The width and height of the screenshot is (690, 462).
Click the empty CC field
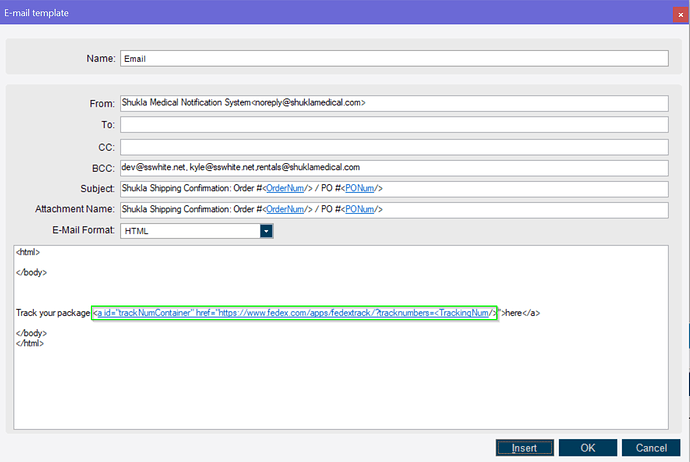point(394,147)
